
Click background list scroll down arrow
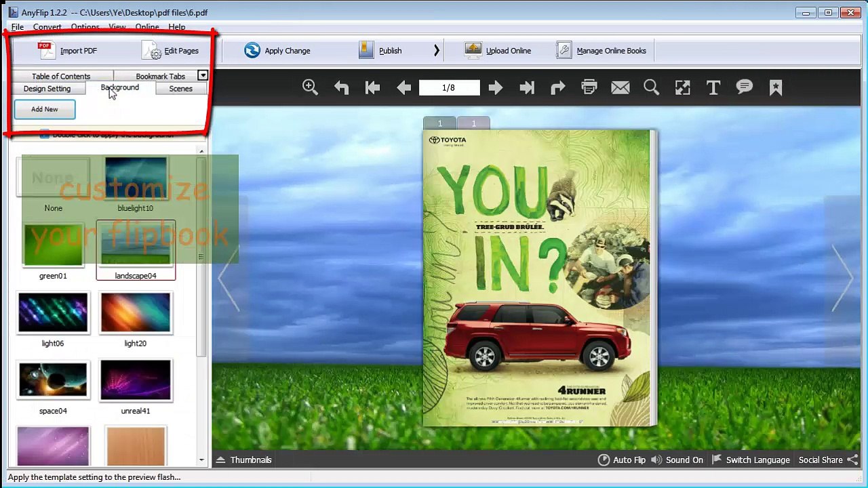coord(201,460)
